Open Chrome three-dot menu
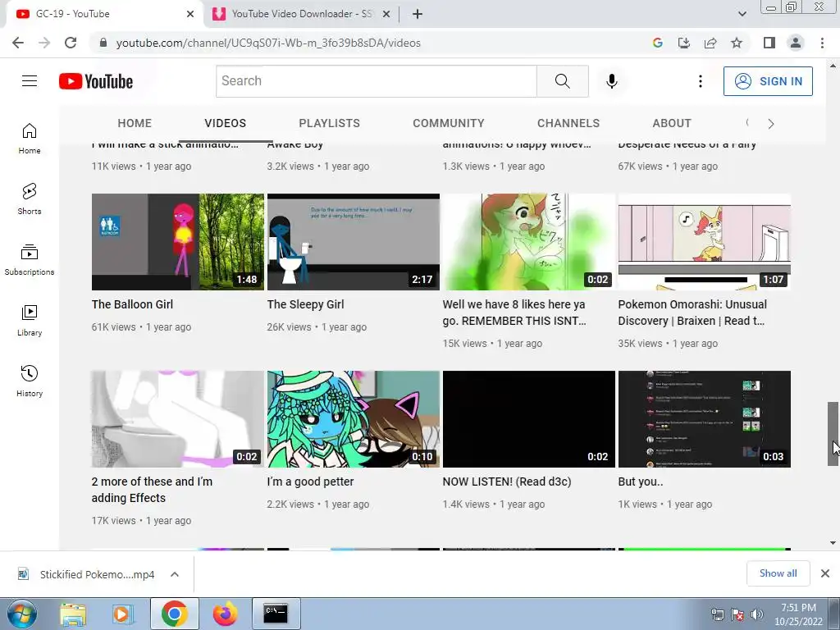The width and height of the screenshot is (840, 630). (x=822, y=43)
